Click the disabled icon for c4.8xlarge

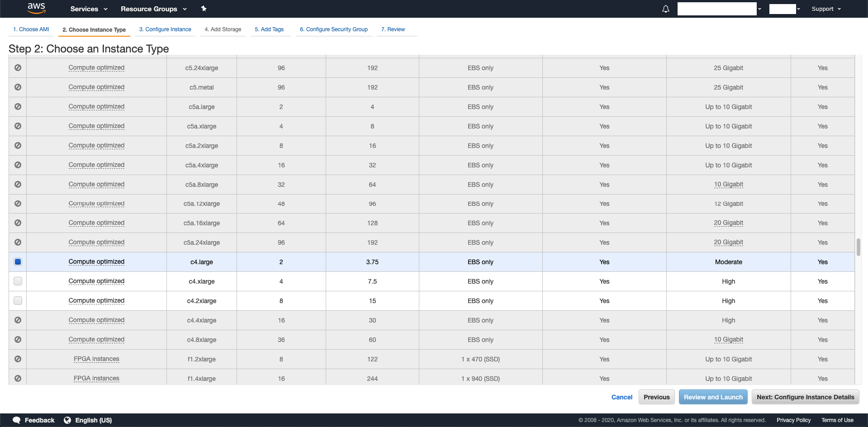pos(18,340)
